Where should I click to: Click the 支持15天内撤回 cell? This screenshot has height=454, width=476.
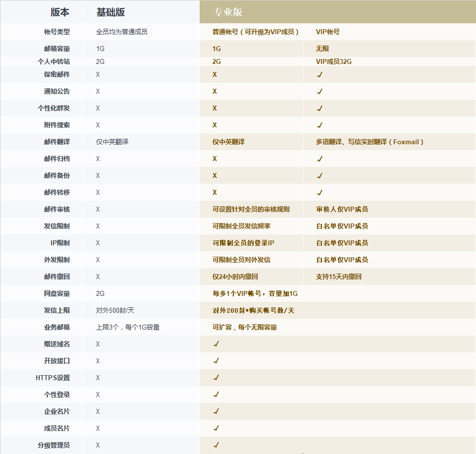(x=339, y=277)
